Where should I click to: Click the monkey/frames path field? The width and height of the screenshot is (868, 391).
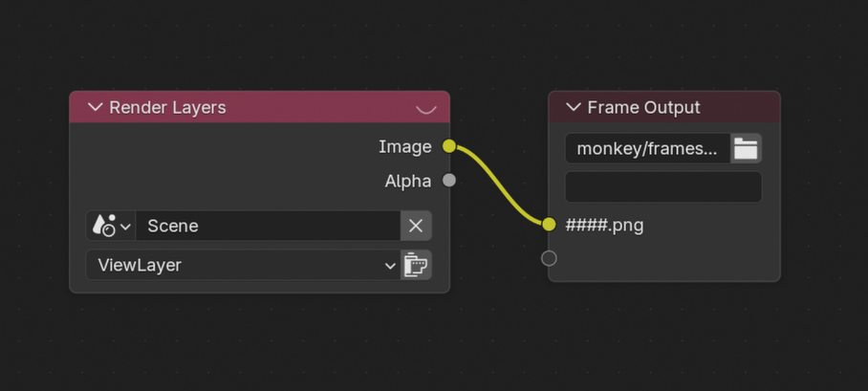(x=647, y=148)
